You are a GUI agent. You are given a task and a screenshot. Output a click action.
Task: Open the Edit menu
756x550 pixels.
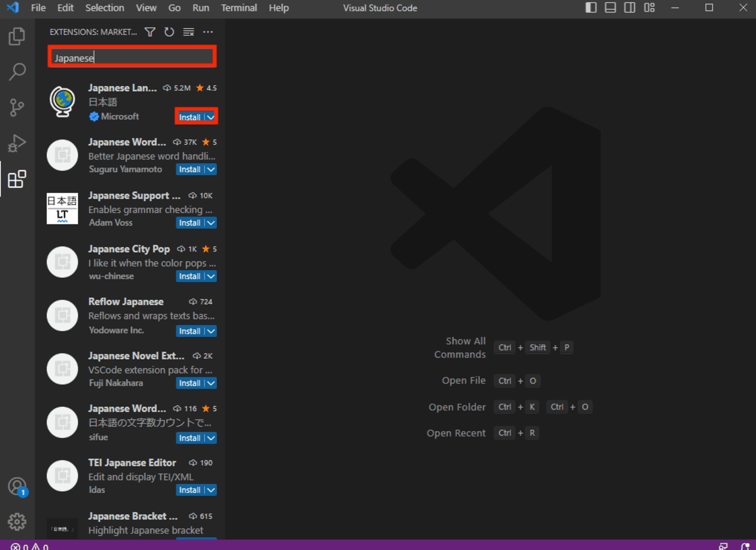(66, 8)
